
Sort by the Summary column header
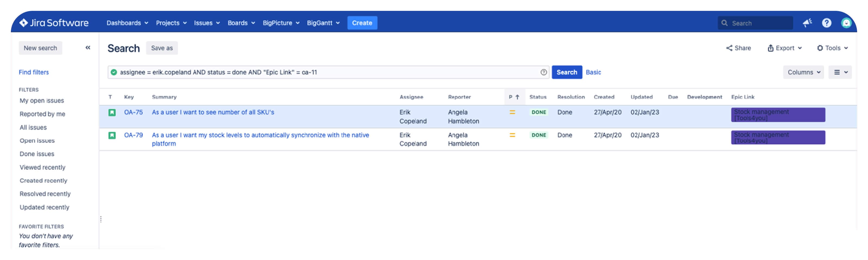pyautogui.click(x=164, y=97)
